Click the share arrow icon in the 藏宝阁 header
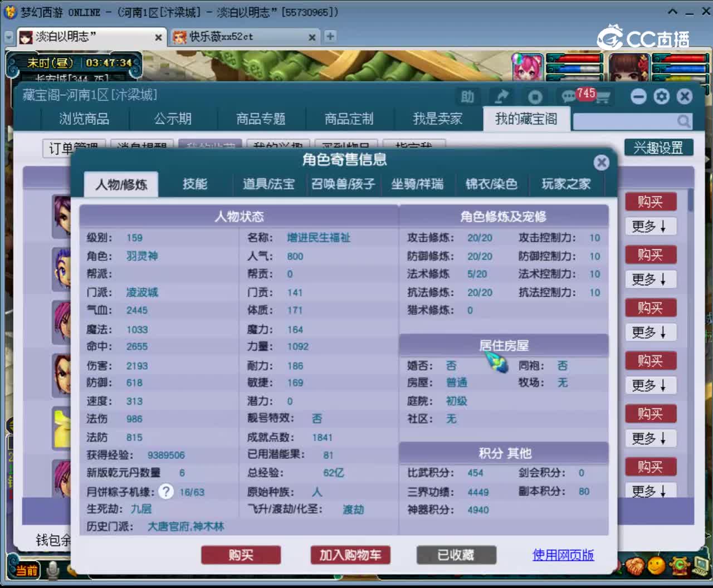The width and height of the screenshot is (713, 588). pyautogui.click(x=502, y=97)
